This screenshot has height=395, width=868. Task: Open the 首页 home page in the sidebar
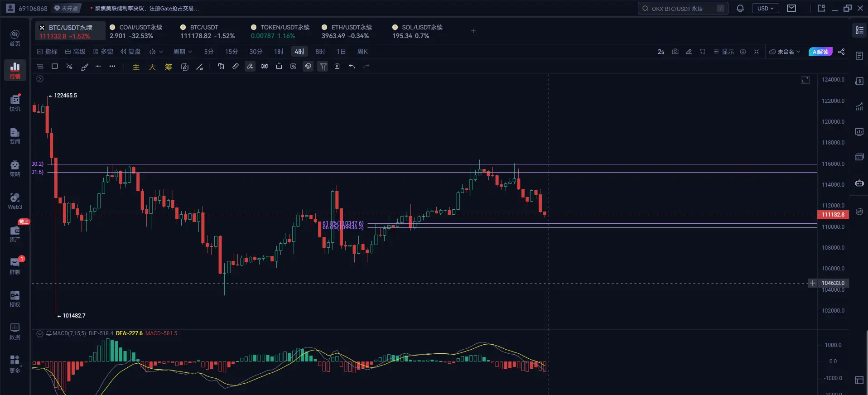(15, 38)
